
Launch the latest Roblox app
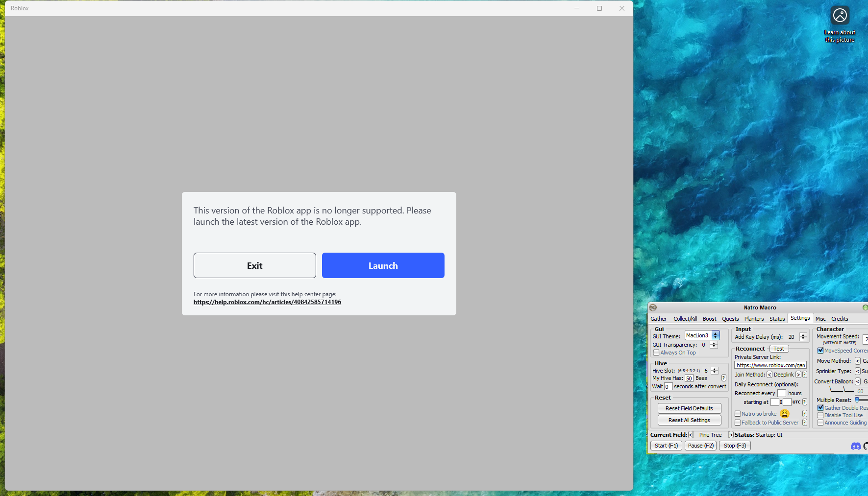pyautogui.click(x=383, y=265)
